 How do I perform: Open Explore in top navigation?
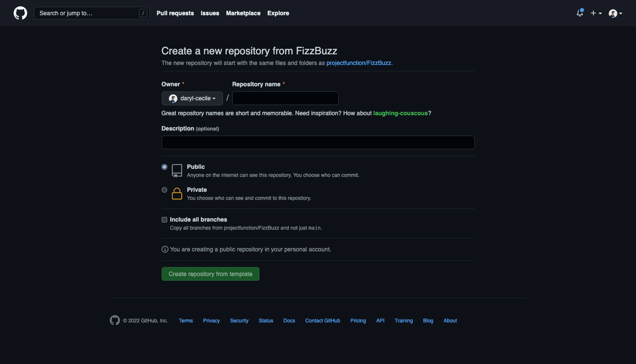[x=278, y=13]
